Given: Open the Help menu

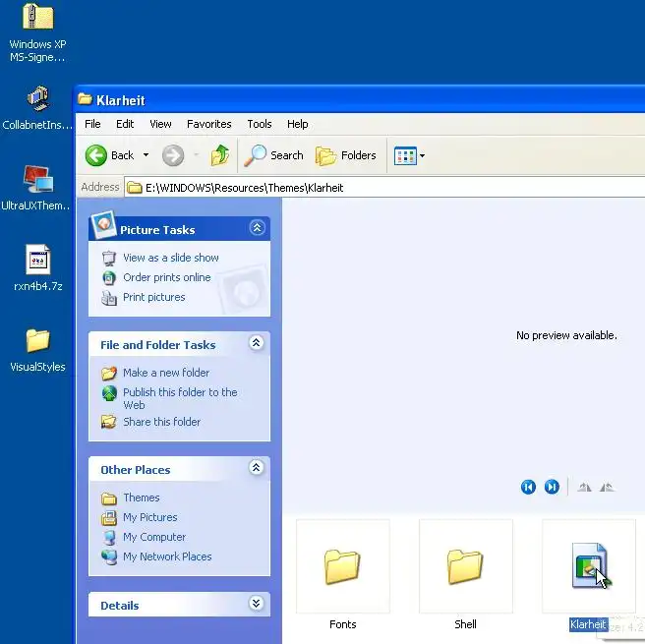Looking at the screenshot, I should pyautogui.click(x=297, y=124).
